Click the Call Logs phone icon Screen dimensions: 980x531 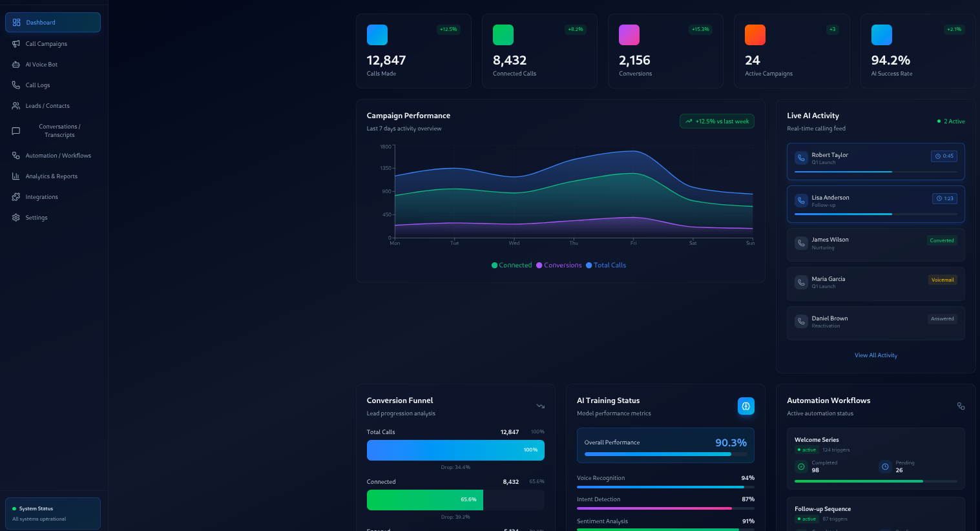[16, 85]
